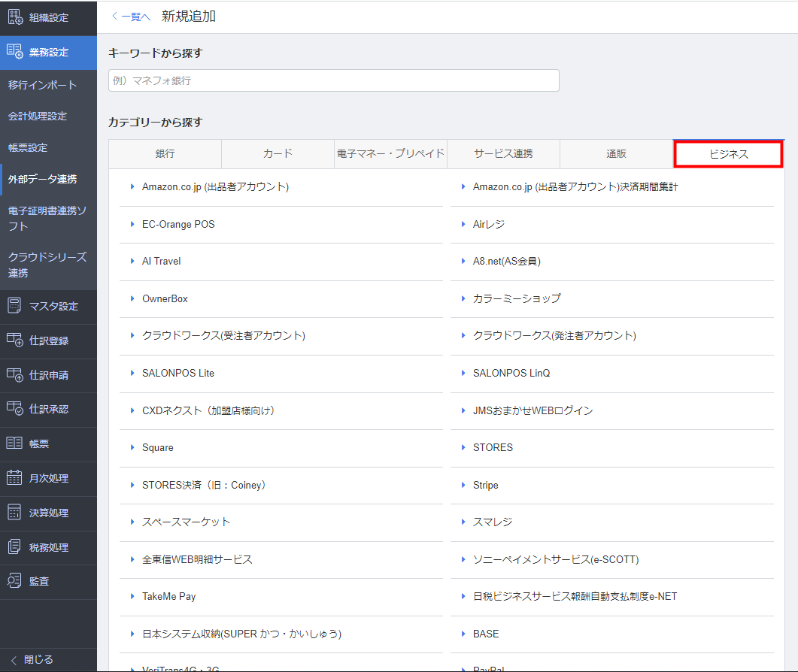The image size is (798, 672).
Task: Open the 電子マネー・プリペイド tab
Action: click(x=390, y=153)
